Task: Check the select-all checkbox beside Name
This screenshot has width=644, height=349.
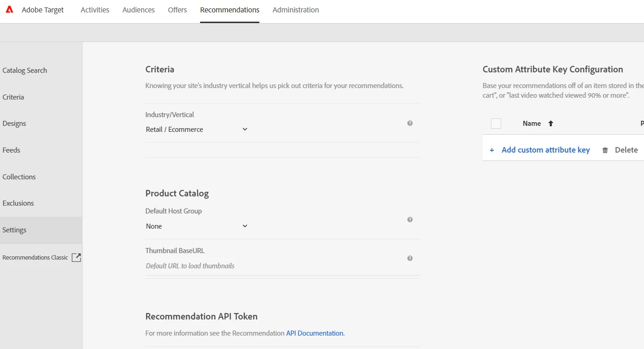Action: click(x=496, y=124)
